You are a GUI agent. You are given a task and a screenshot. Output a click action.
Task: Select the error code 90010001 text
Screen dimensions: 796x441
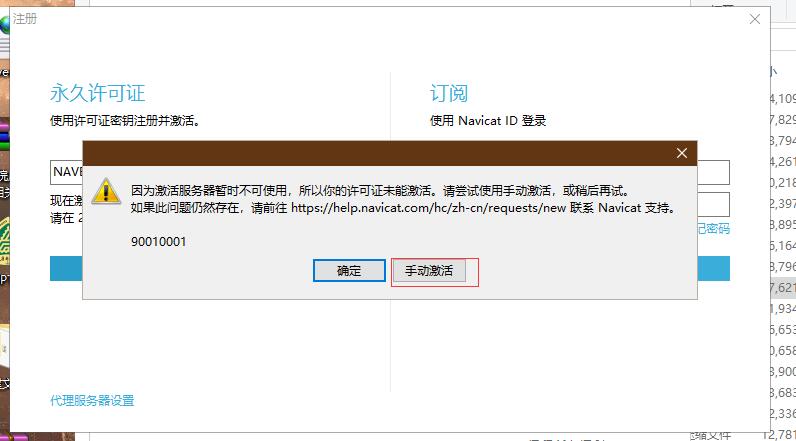(158, 242)
